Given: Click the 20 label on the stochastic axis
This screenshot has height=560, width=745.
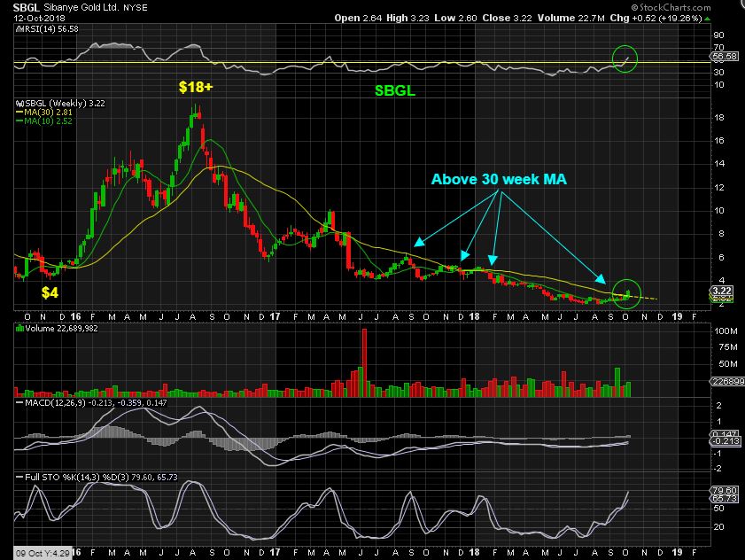Looking at the screenshot, I should (719, 526).
